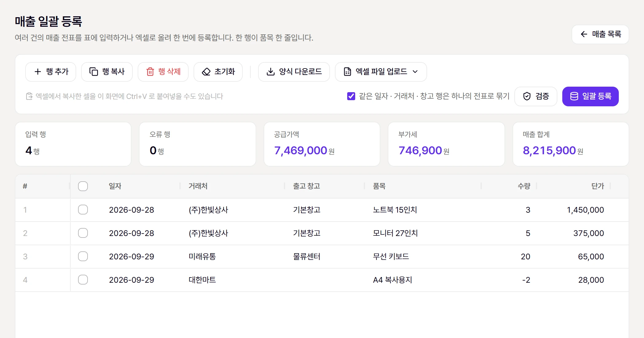Click the 초기화 button label

[x=225, y=72]
